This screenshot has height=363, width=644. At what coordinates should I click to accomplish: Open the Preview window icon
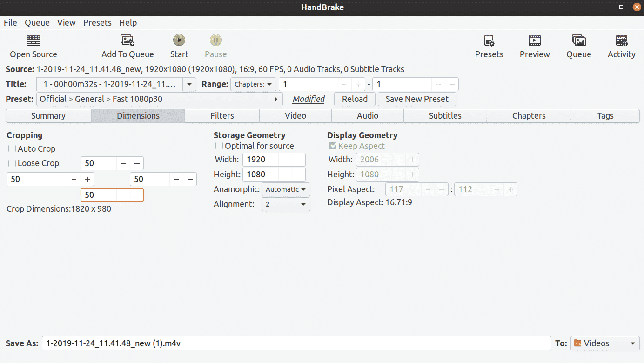click(x=535, y=40)
